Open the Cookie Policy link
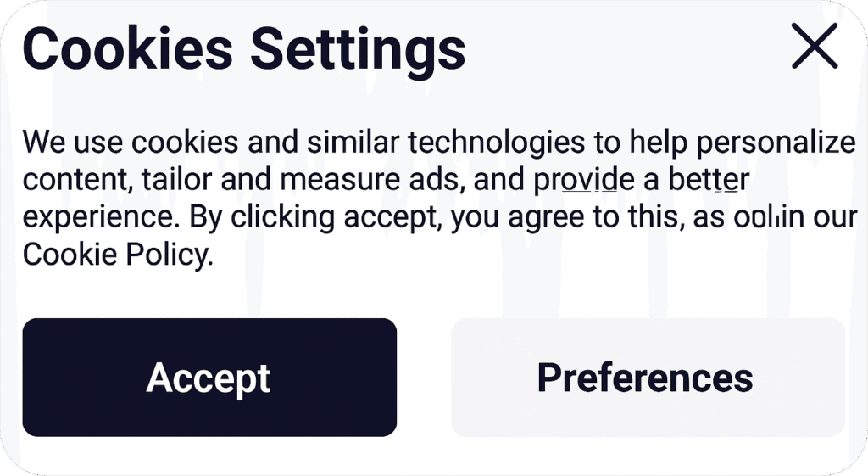This screenshot has height=476, width=868. [114, 254]
